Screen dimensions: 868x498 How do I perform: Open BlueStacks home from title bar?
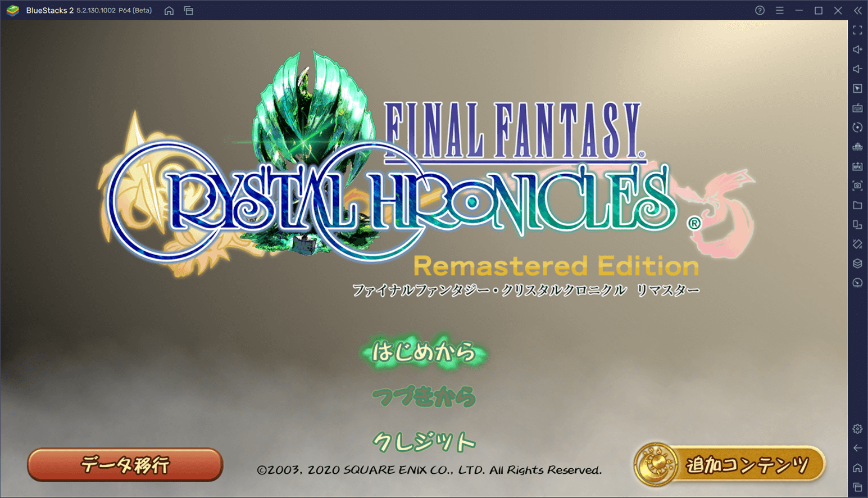click(169, 11)
